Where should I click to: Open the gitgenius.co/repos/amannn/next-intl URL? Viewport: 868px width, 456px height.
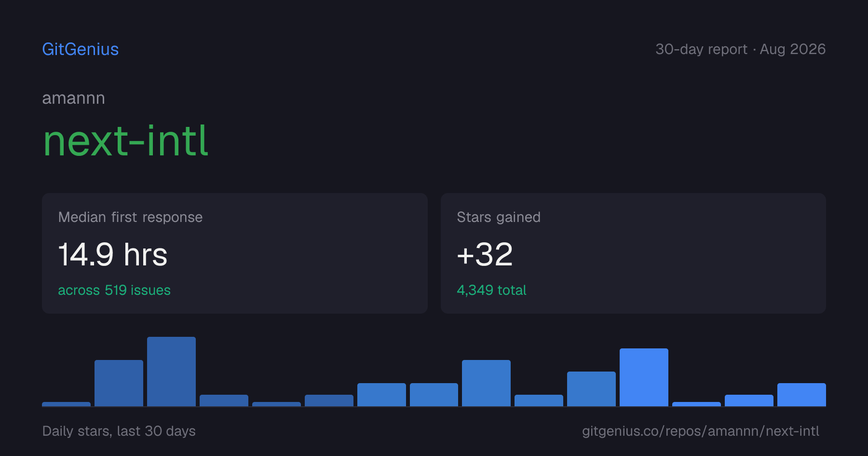pyautogui.click(x=700, y=431)
